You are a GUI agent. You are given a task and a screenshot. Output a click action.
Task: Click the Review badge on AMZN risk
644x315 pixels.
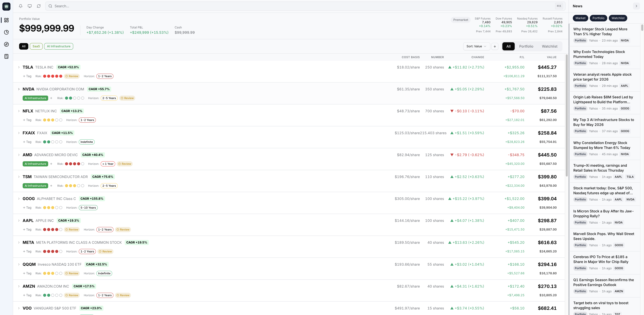[x=72, y=295]
